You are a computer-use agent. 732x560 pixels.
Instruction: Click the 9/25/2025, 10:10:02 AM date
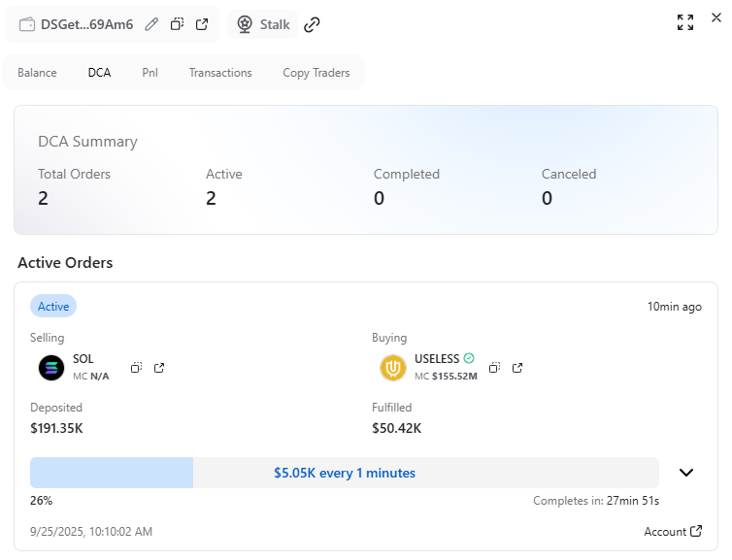pyautogui.click(x=91, y=532)
